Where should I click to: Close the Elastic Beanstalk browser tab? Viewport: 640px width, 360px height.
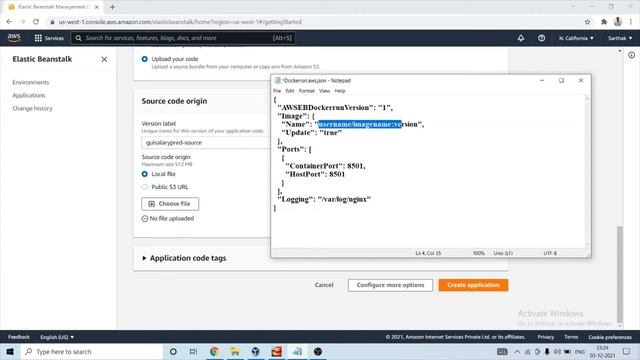click(97, 7)
